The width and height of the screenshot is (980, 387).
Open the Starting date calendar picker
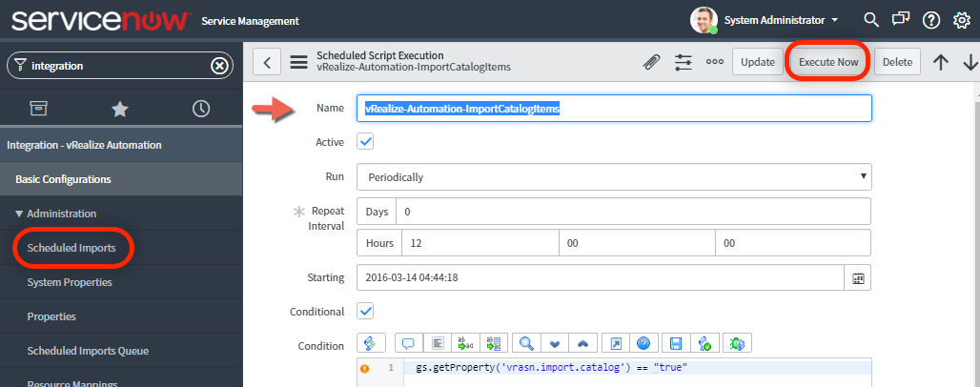click(858, 278)
